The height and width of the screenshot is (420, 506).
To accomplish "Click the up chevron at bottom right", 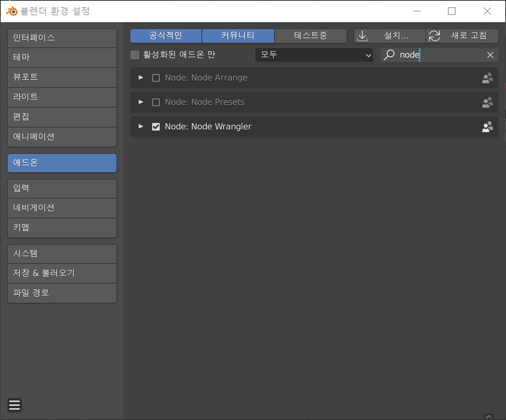I will pos(489,417).
